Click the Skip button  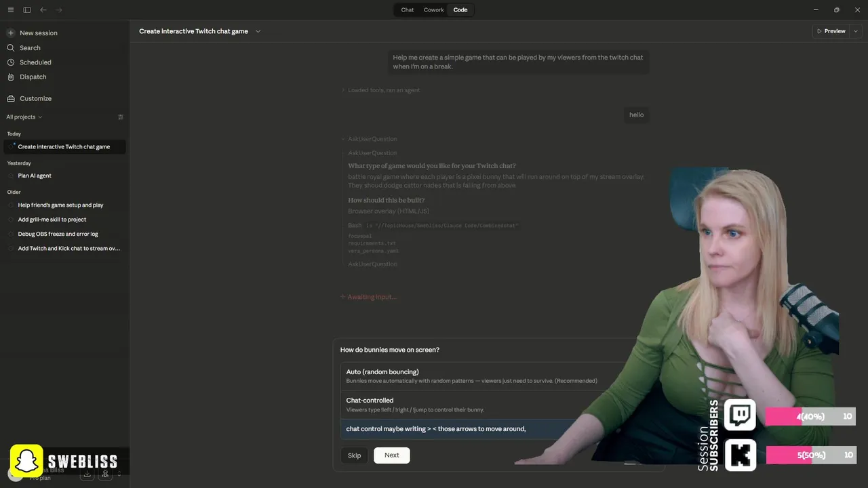pyautogui.click(x=355, y=455)
